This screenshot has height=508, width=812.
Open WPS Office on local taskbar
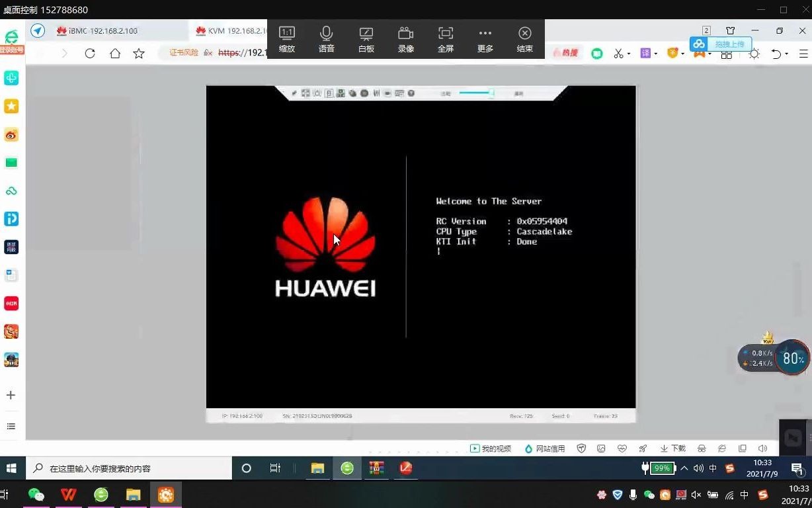(x=69, y=495)
